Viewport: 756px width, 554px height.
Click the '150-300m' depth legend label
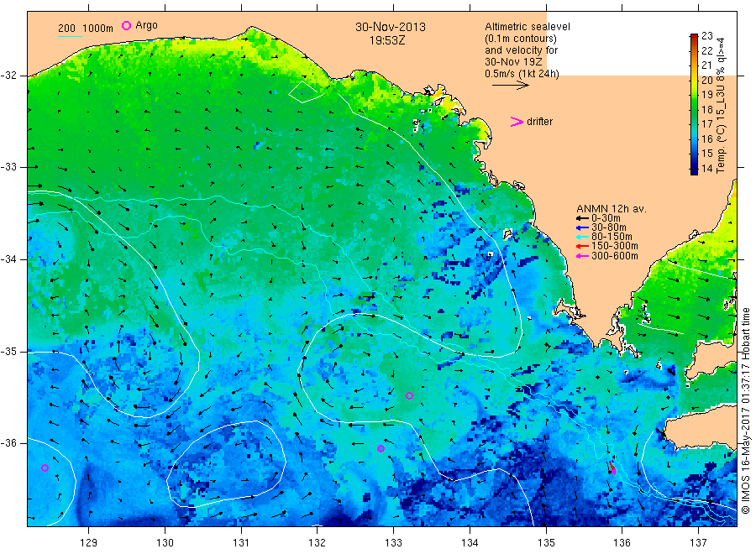point(615,246)
